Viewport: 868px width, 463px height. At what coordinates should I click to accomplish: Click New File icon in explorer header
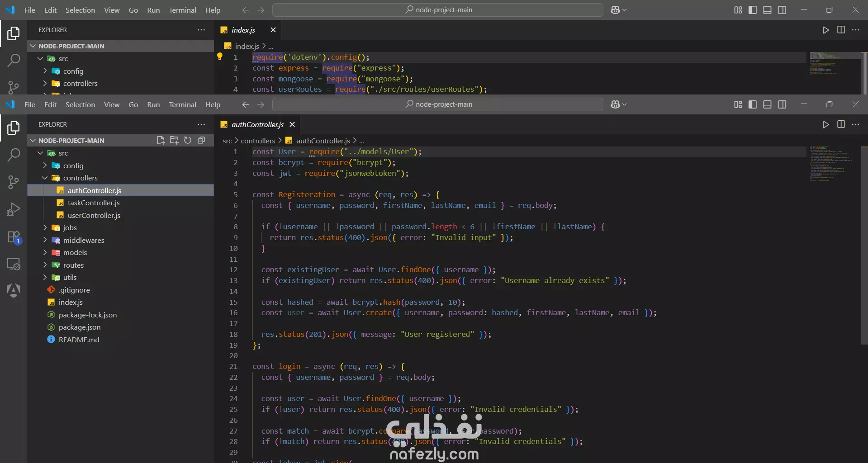tap(161, 141)
